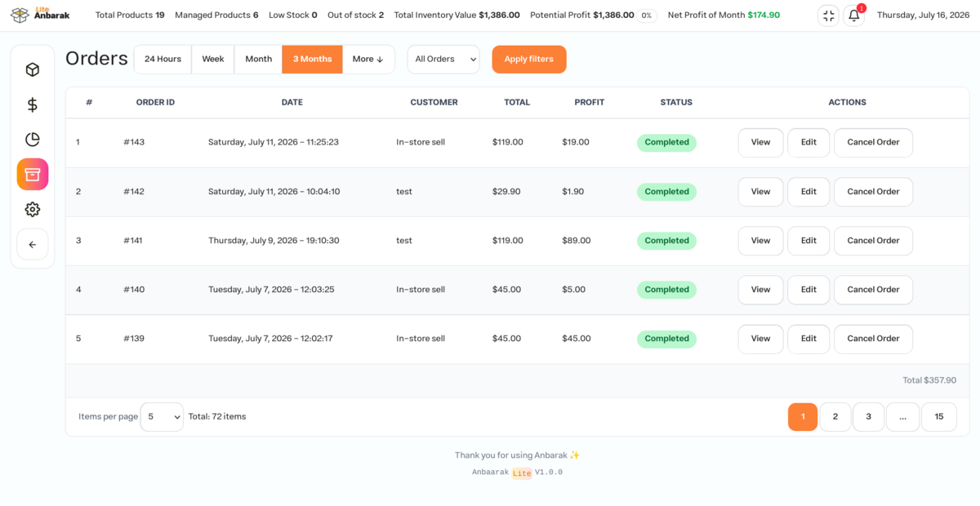
Task: Click the Completed badge for order #140
Action: click(x=666, y=290)
